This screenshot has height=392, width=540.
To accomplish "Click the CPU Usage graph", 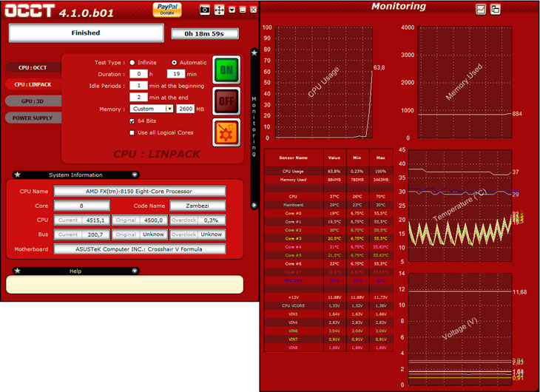I will pos(324,82).
